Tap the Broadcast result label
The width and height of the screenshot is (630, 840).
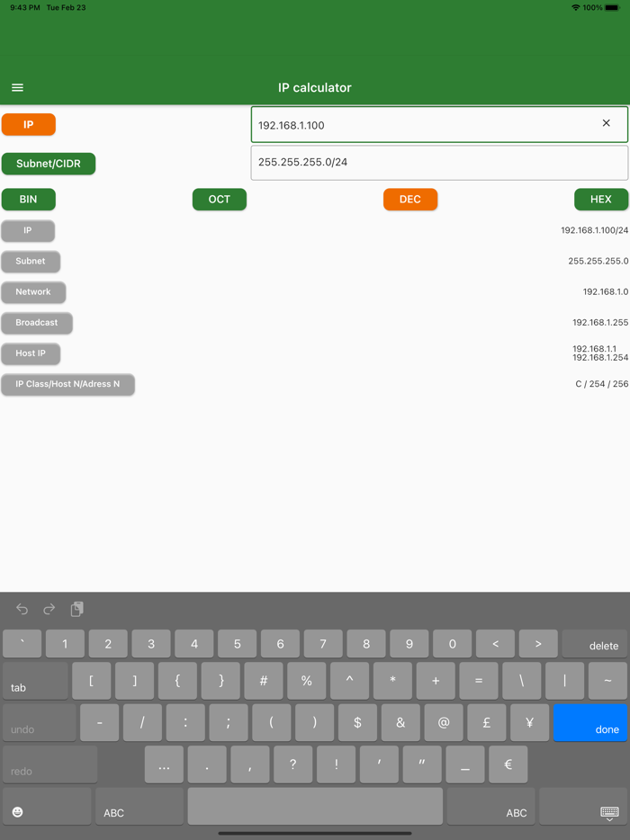pyautogui.click(x=37, y=323)
